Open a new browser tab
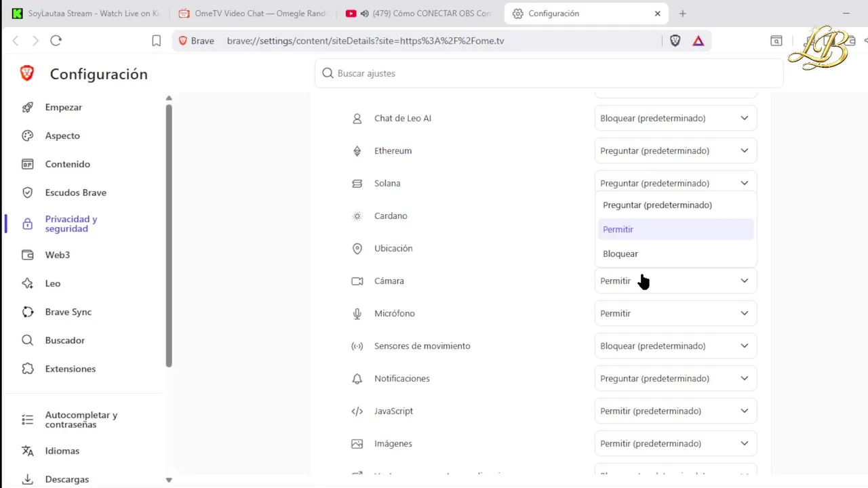Image resolution: width=868 pixels, height=488 pixels. click(x=683, y=14)
